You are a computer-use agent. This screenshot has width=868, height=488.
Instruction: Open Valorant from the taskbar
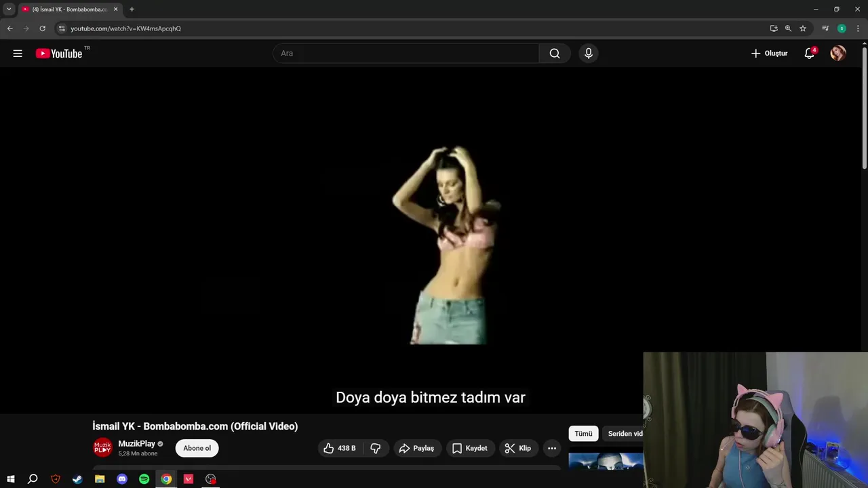coord(189,479)
